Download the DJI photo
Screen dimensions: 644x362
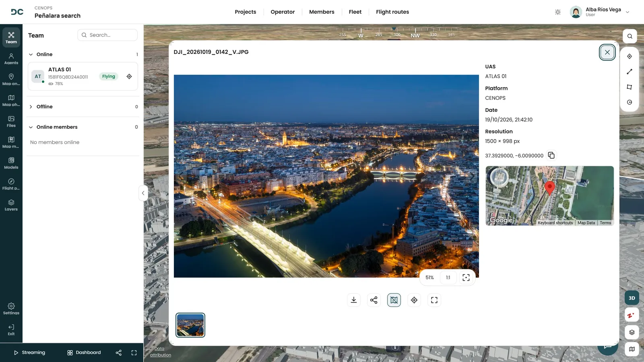pyautogui.click(x=354, y=300)
